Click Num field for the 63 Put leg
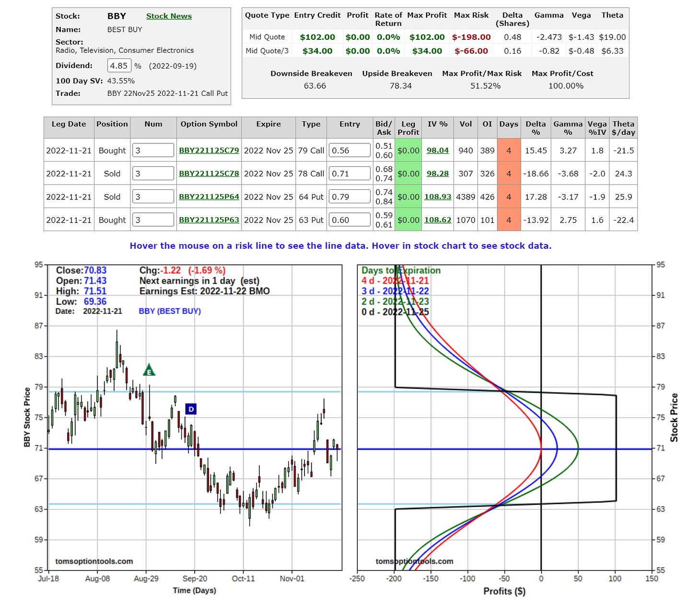 (x=153, y=220)
